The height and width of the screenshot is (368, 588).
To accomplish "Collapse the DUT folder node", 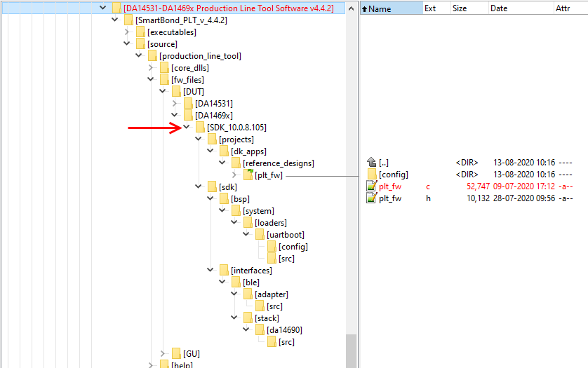I will (163, 91).
